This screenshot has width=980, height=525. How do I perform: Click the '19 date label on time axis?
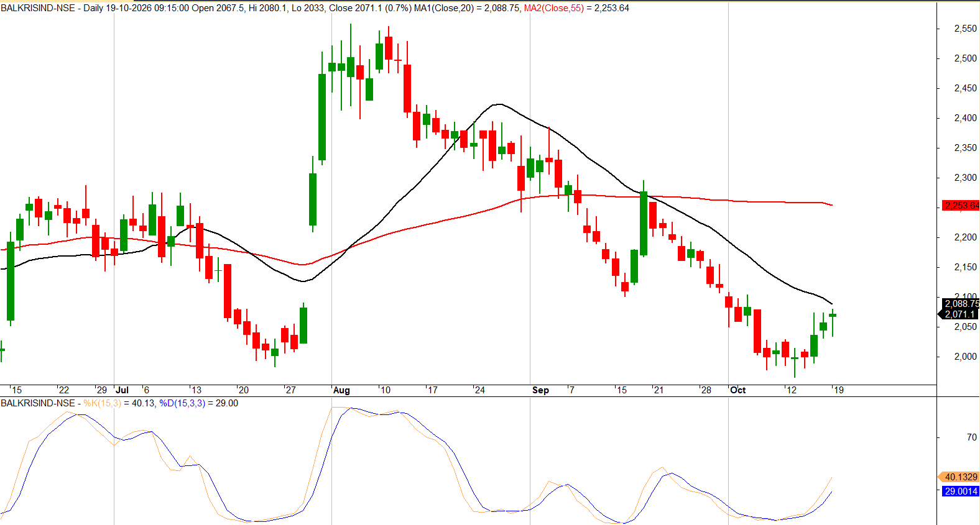click(x=838, y=390)
